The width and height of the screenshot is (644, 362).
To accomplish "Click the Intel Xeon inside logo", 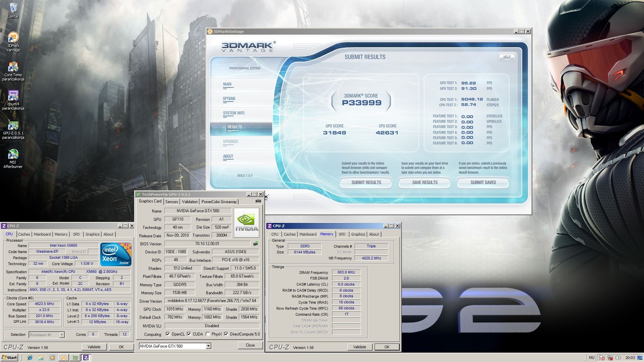I will [x=116, y=254].
